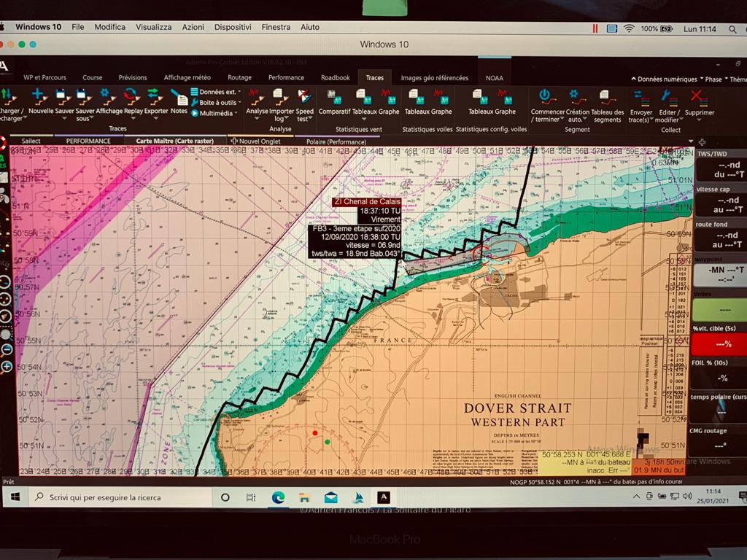
Task: Open the Roadbook tab
Action: coord(336,77)
